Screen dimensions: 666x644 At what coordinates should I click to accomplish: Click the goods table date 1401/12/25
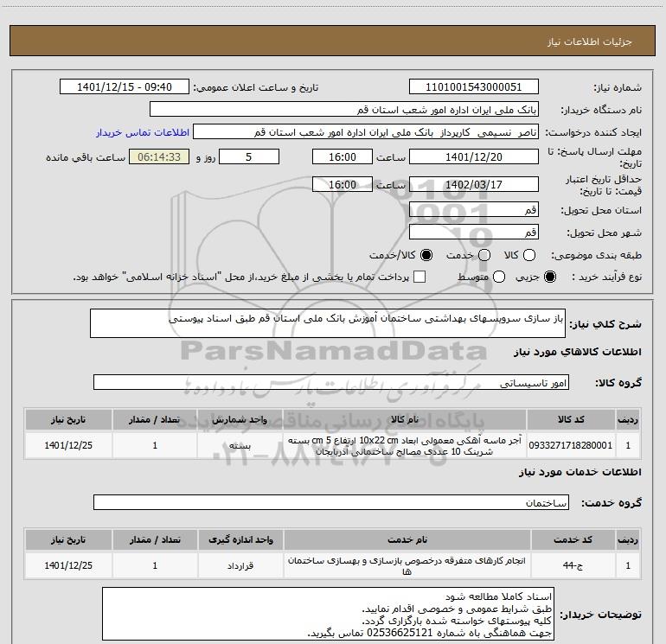[68, 445]
